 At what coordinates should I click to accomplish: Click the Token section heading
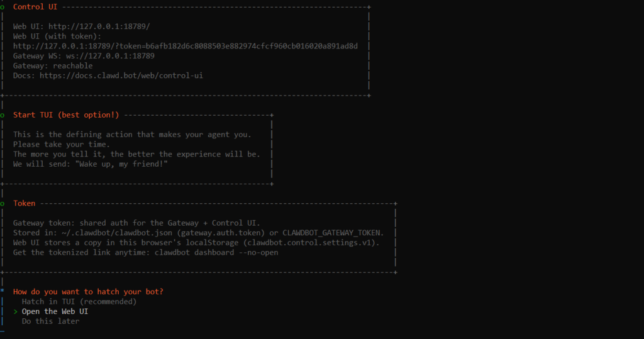(x=24, y=204)
